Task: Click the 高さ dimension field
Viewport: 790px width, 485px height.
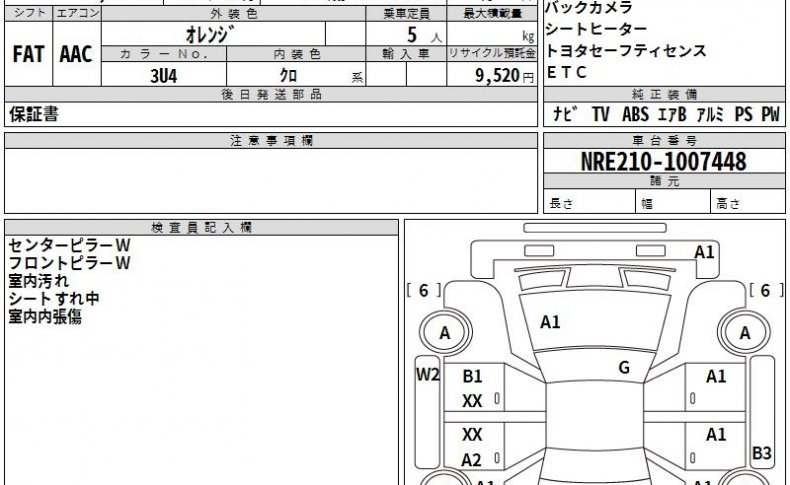Action: pyautogui.click(x=748, y=202)
